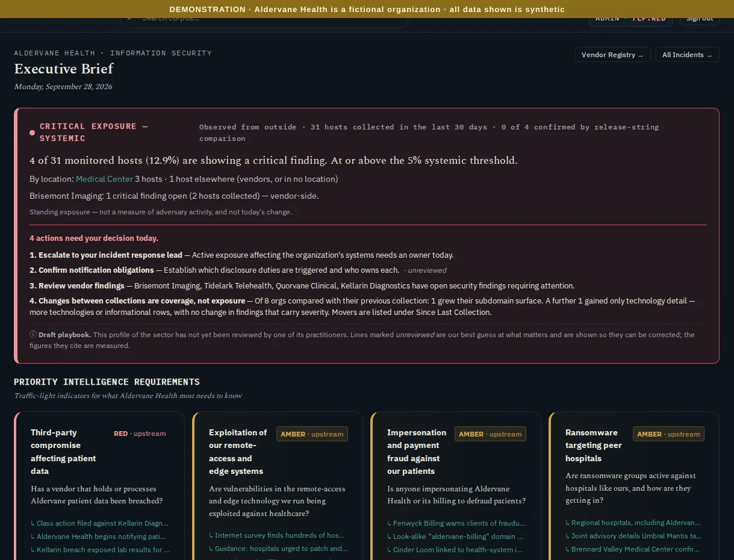
Task: Click Changes between collections are coverage action
Action: 137,301
